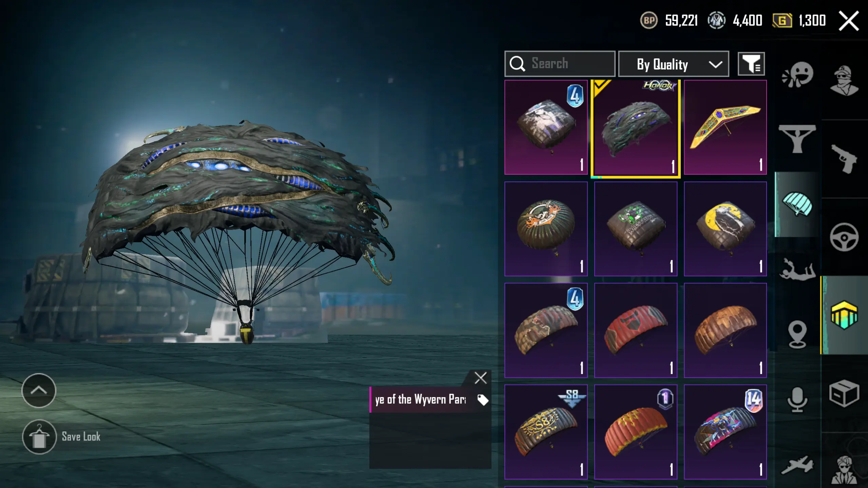
Task: Expand the round up-chevron button
Action: 39,390
